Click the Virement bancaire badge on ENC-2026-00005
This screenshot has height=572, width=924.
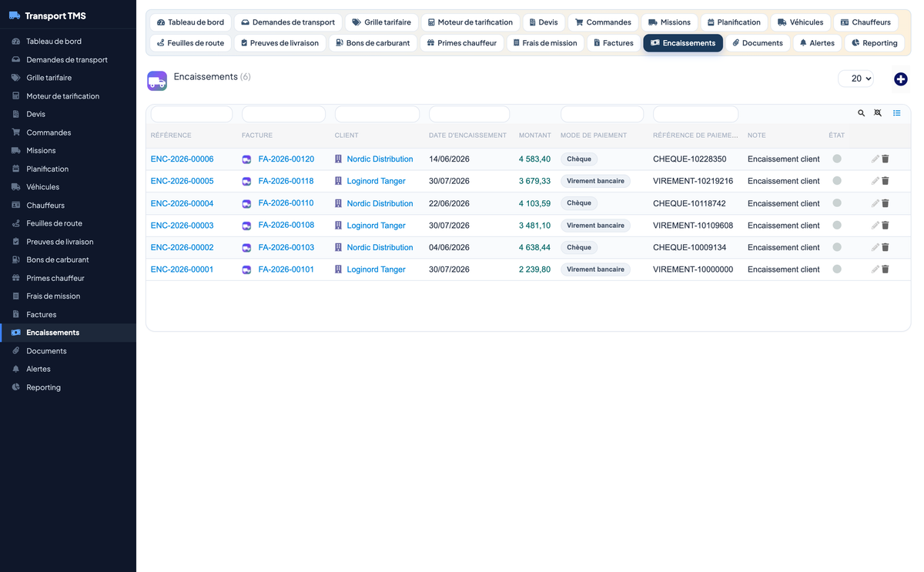pyautogui.click(x=595, y=181)
